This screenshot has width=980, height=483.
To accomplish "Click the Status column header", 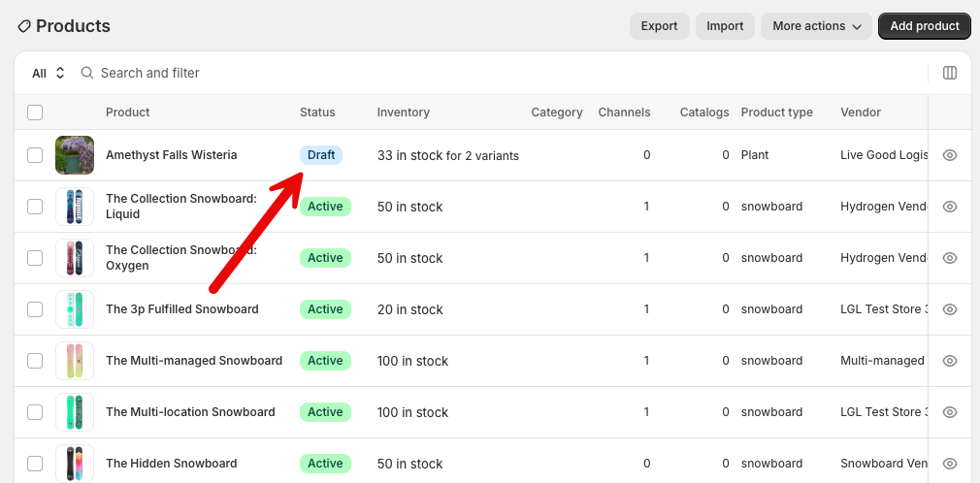I will click(x=317, y=113).
